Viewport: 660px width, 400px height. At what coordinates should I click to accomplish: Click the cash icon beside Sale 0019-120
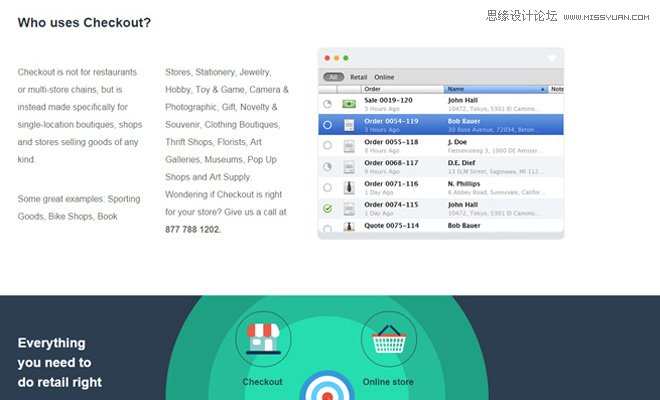coord(349,104)
